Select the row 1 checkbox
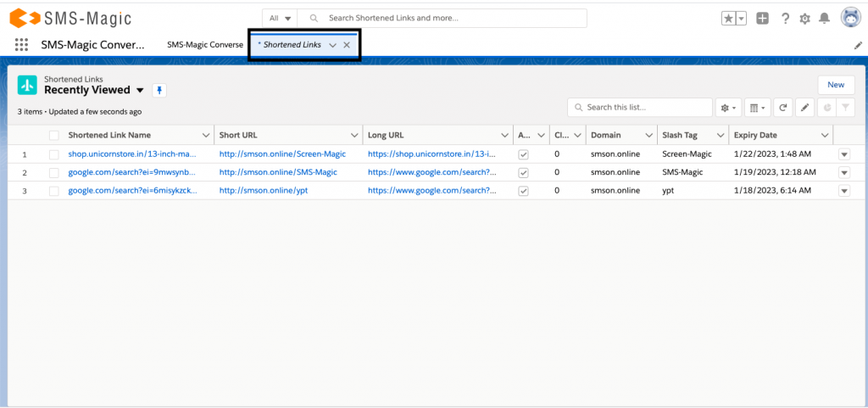 53,154
